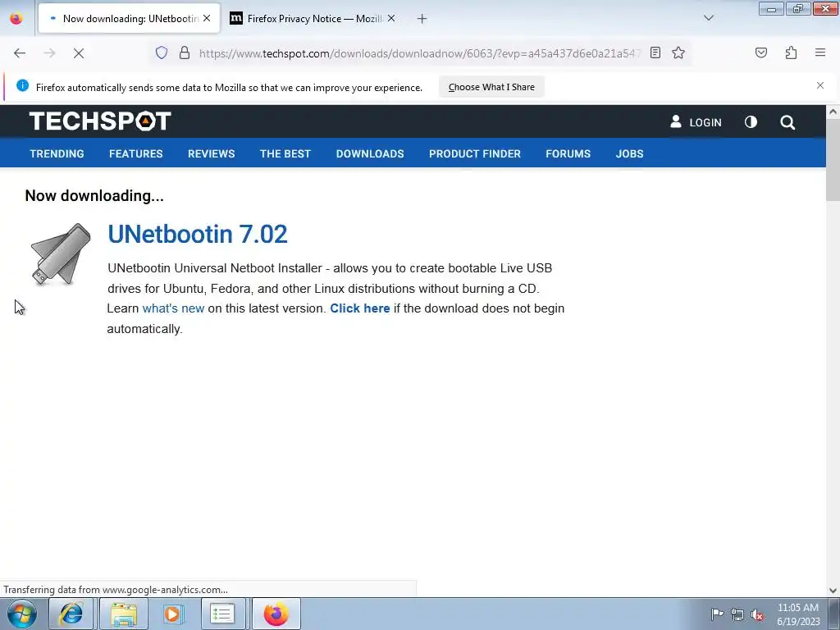The height and width of the screenshot is (630, 840).
Task: Open the 'UNetbootin 7.02' title link
Action: (198, 234)
